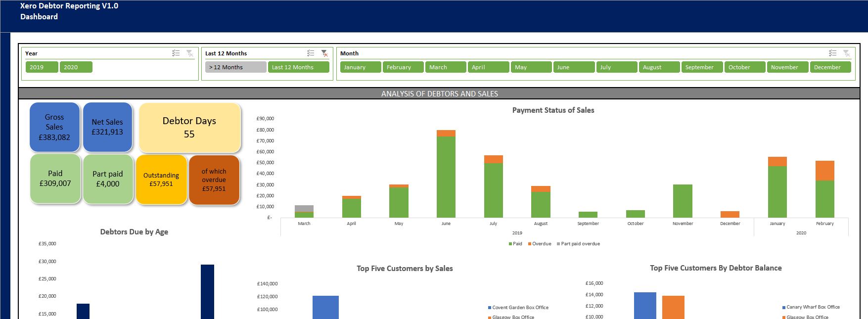Enable multi-select on the Year slicer
The width and height of the screenshot is (868, 319).
pos(176,53)
